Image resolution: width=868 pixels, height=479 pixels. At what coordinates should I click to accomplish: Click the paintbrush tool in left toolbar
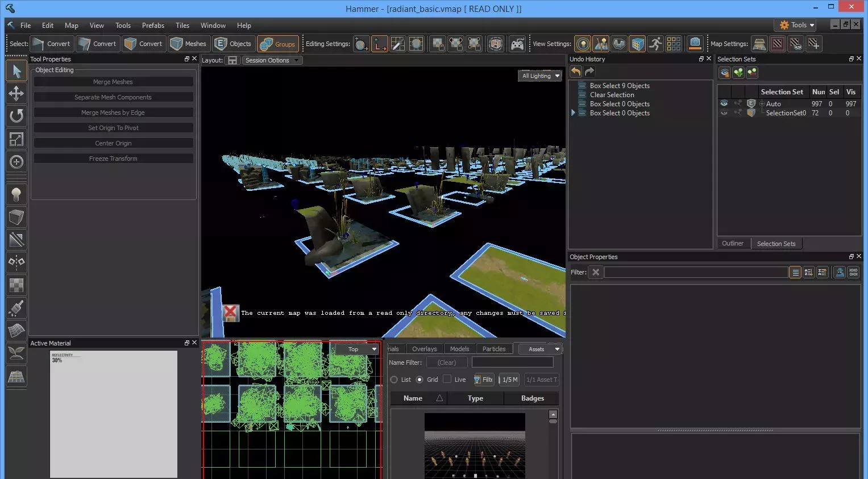coord(16,308)
